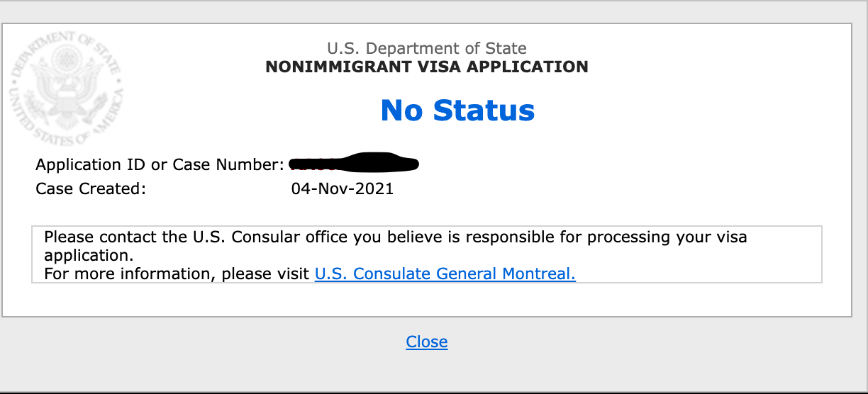
Task: Click the "Application ID or Case Number:" label
Action: coord(160,165)
